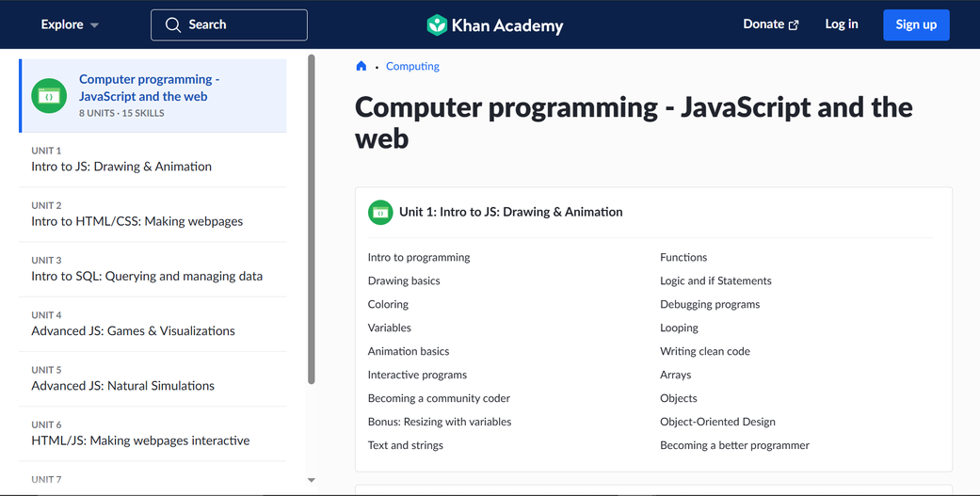This screenshot has width=980, height=496.
Task: Open the Objects lesson
Action: click(678, 398)
